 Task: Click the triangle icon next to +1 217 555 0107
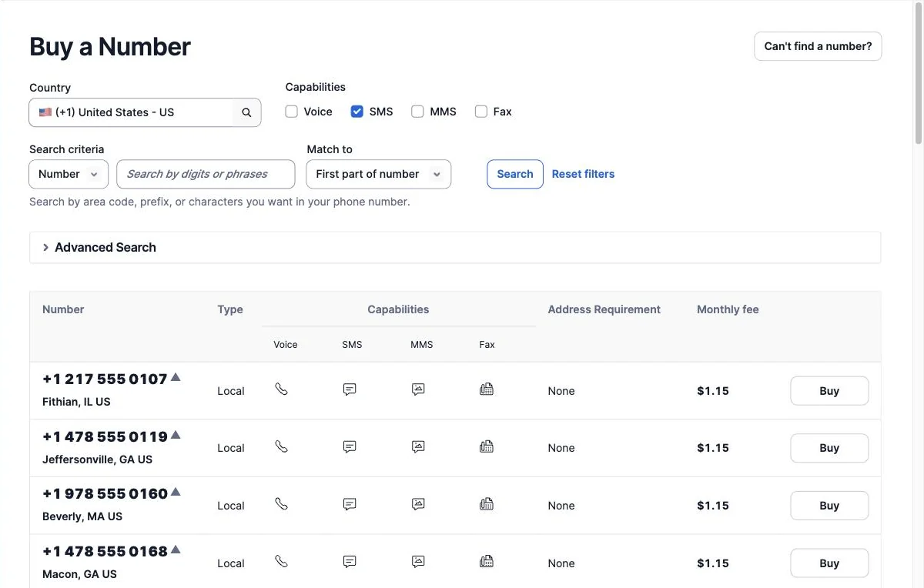(176, 377)
